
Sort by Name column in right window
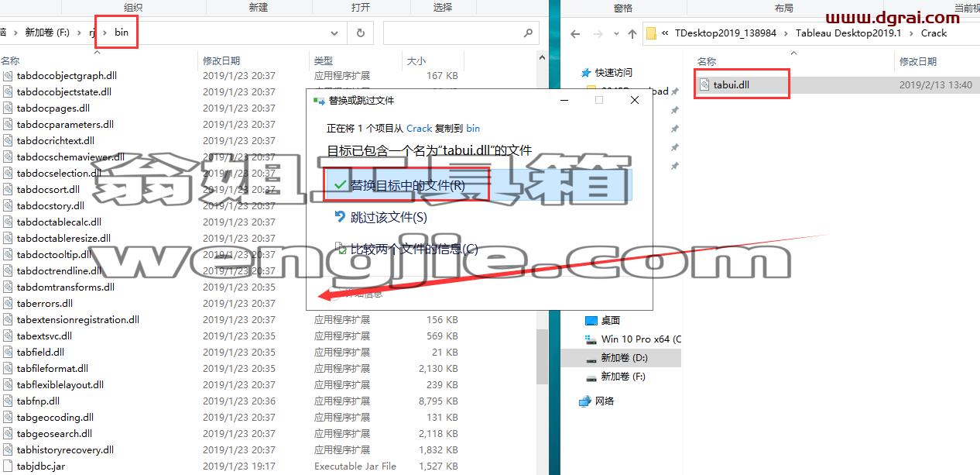[707, 61]
